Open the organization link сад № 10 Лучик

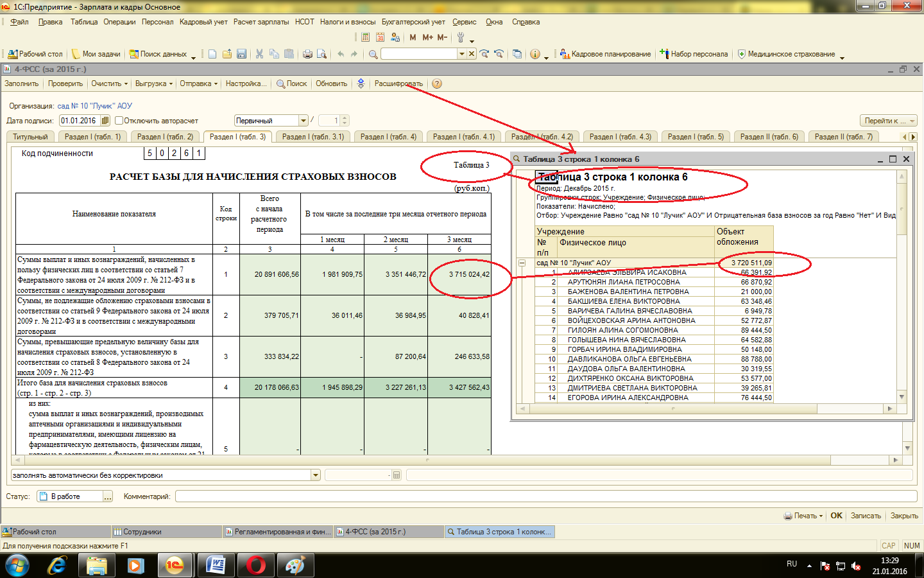[94, 106]
